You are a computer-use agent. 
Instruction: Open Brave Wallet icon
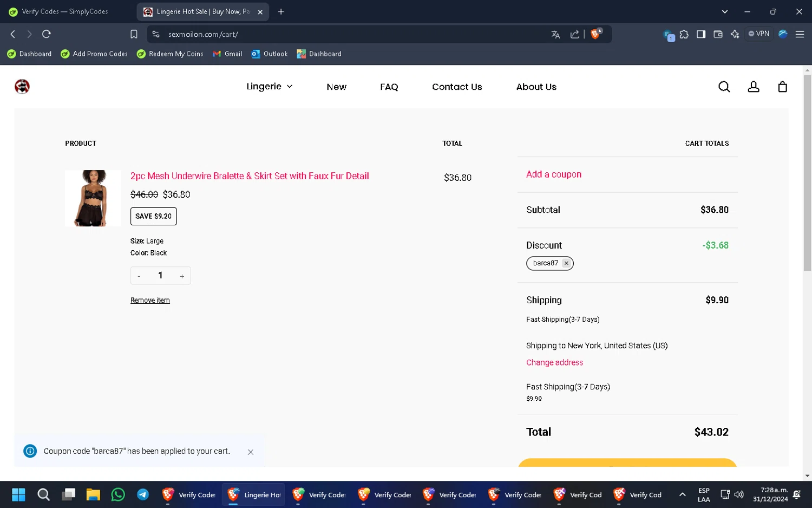click(718, 34)
